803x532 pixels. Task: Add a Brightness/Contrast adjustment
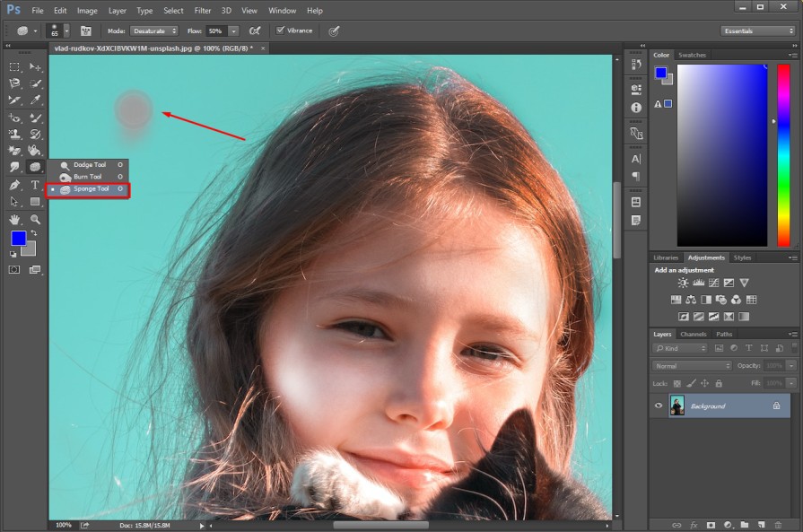click(x=683, y=283)
